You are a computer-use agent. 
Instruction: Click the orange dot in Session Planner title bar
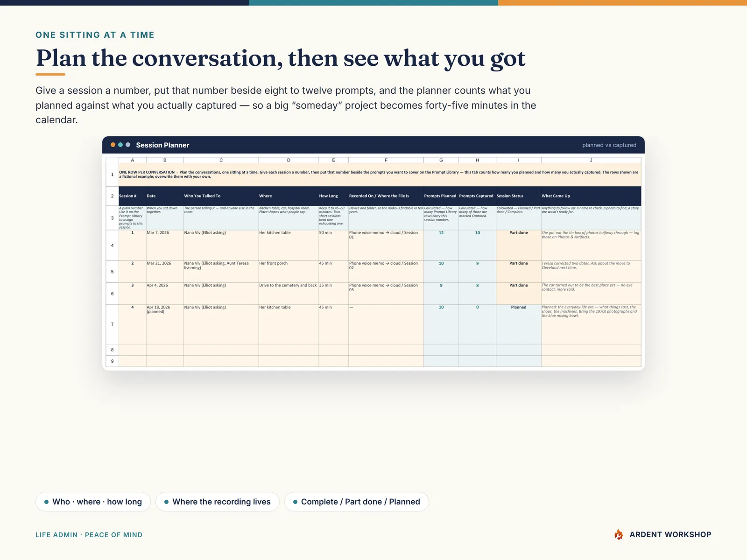113,145
